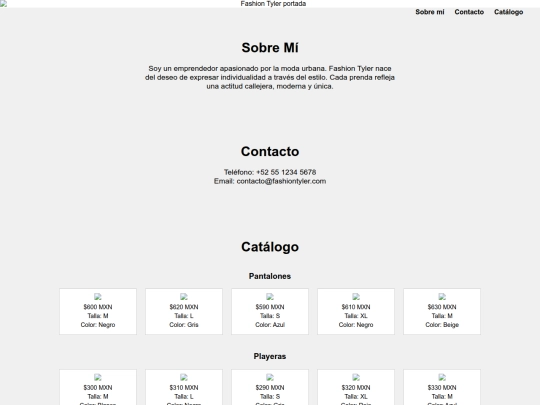Screen dimensions: 540x405
Task: Click 'Talla: M' in the $300 MXN card
Action: pos(98,397)
